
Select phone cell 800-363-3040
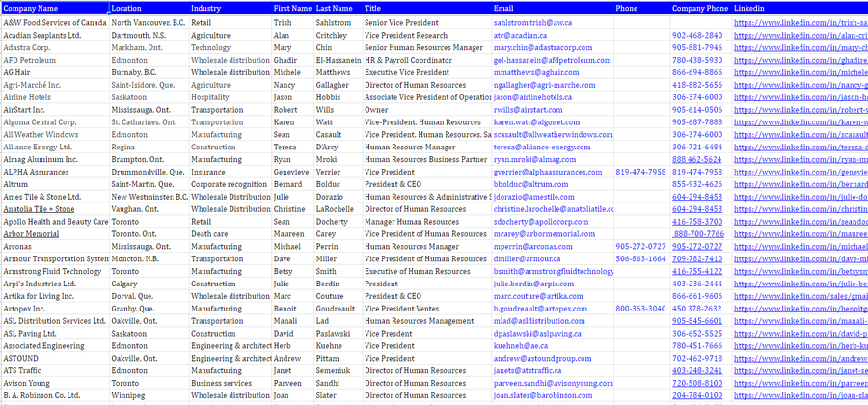click(642, 309)
